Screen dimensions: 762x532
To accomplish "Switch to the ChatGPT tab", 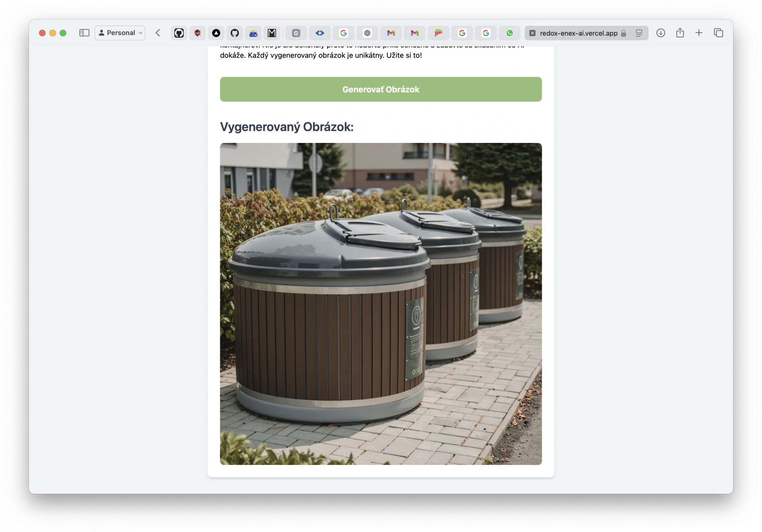I will (367, 33).
